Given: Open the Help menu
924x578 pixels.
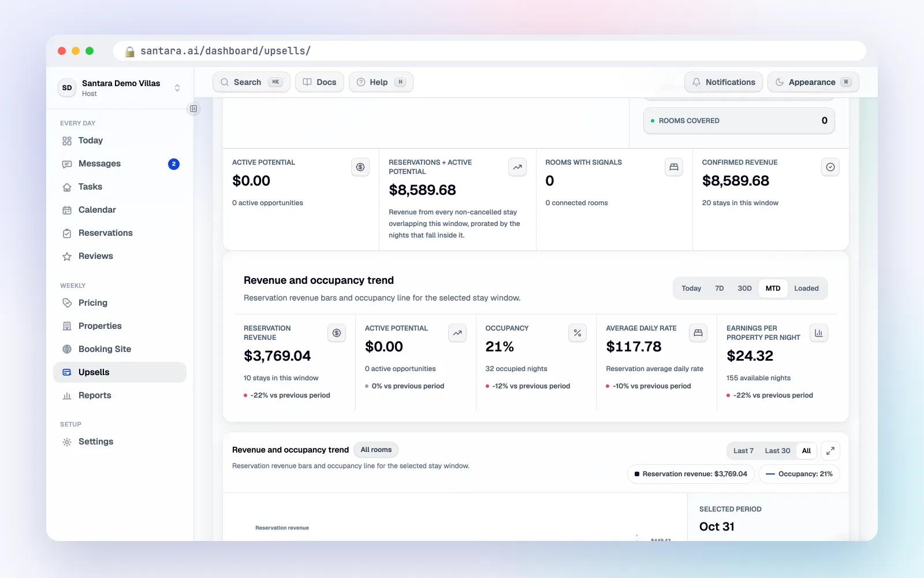Looking at the screenshot, I should tap(381, 82).
